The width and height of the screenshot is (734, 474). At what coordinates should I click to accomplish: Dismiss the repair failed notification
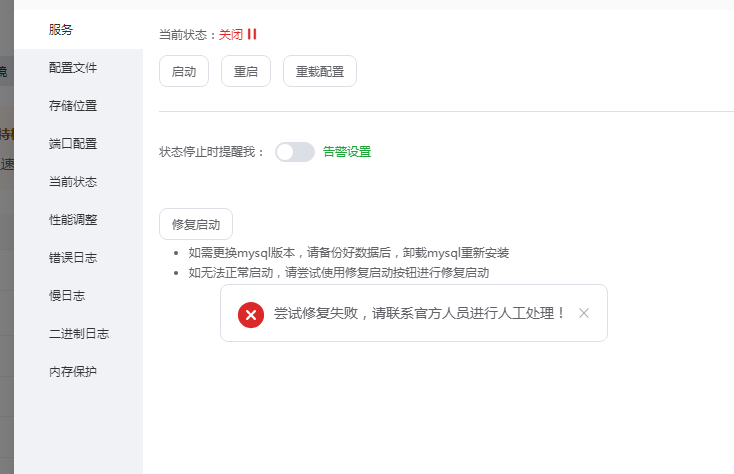pos(584,313)
